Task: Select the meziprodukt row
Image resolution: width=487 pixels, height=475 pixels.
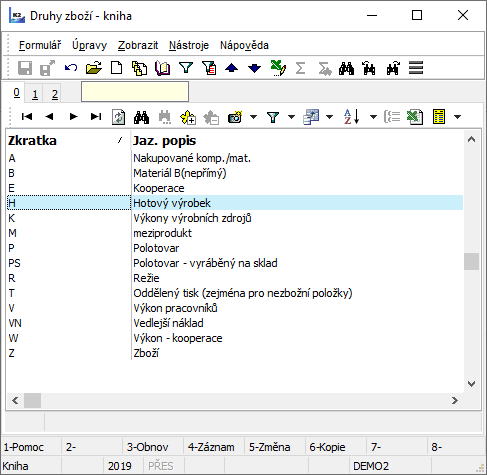Action: pos(235,233)
